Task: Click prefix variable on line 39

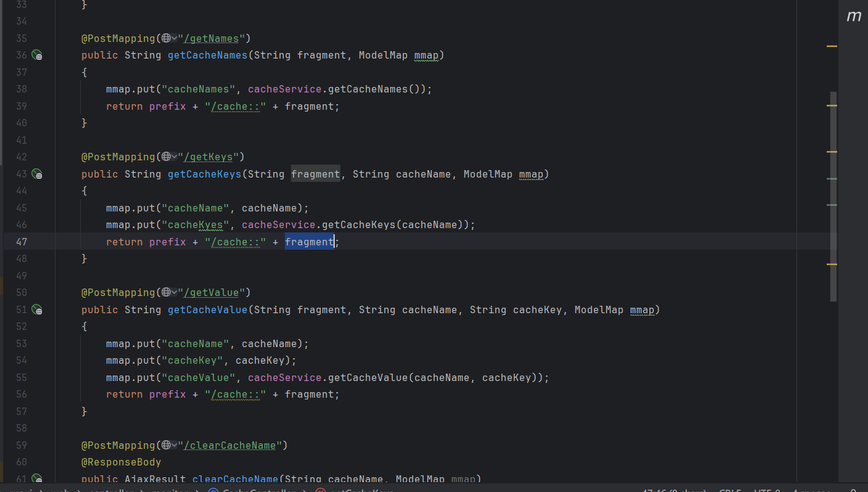Action: 168,106
